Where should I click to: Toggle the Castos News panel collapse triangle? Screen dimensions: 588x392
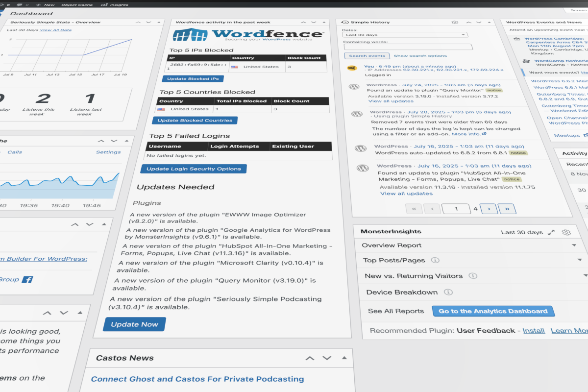click(x=344, y=358)
